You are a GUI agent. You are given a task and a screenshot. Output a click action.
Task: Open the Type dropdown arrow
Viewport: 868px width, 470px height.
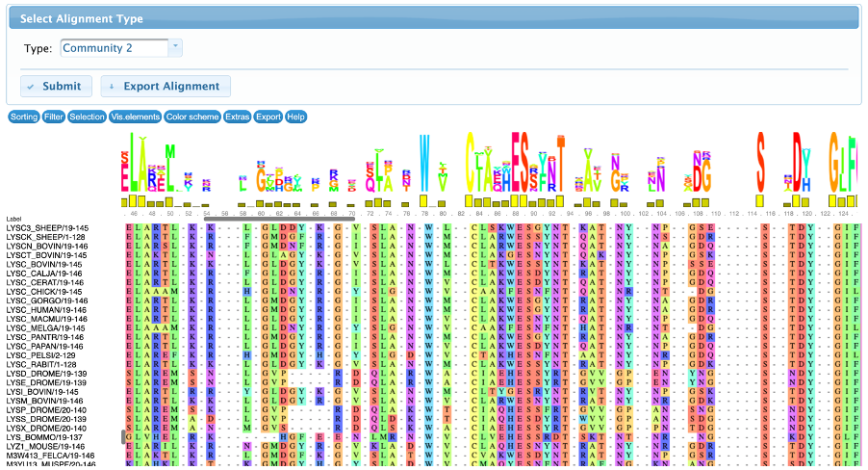point(174,47)
